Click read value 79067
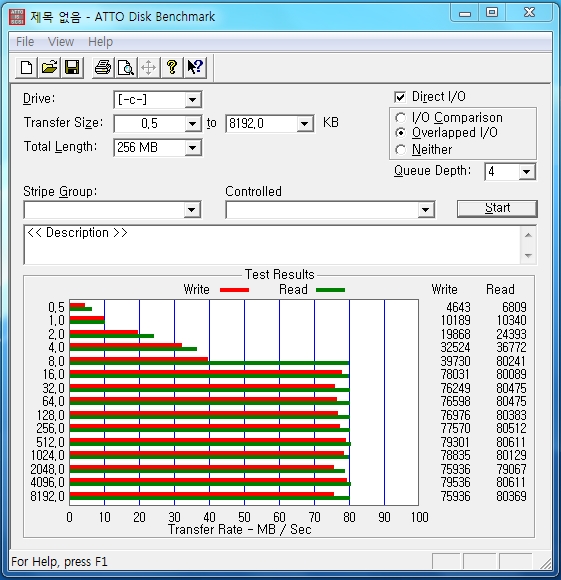Image resolution: width=561 pixels, height=580 pixels. [511, 469]
